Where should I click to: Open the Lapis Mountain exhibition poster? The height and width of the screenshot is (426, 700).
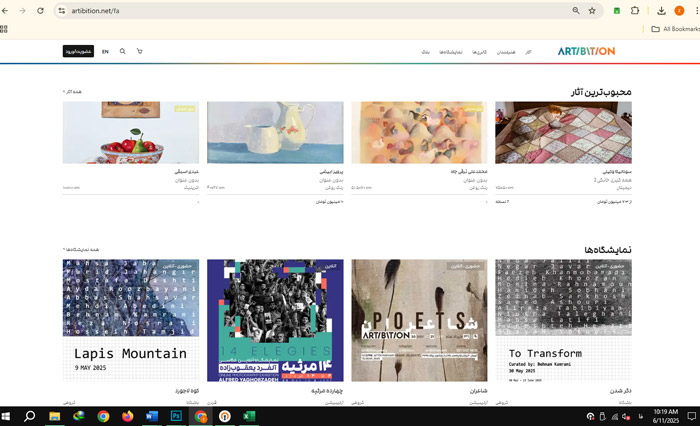point(131,320)
